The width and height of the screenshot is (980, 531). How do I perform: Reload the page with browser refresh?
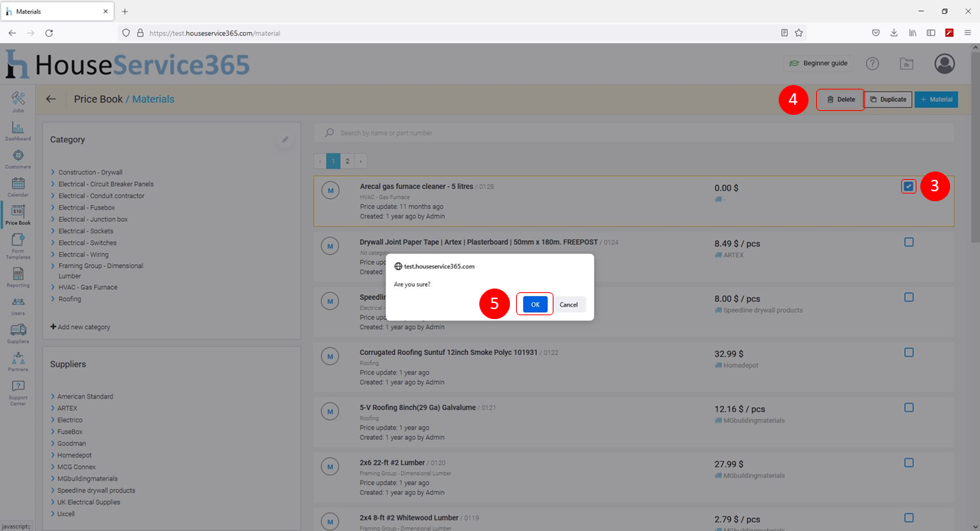coord(49,33)
